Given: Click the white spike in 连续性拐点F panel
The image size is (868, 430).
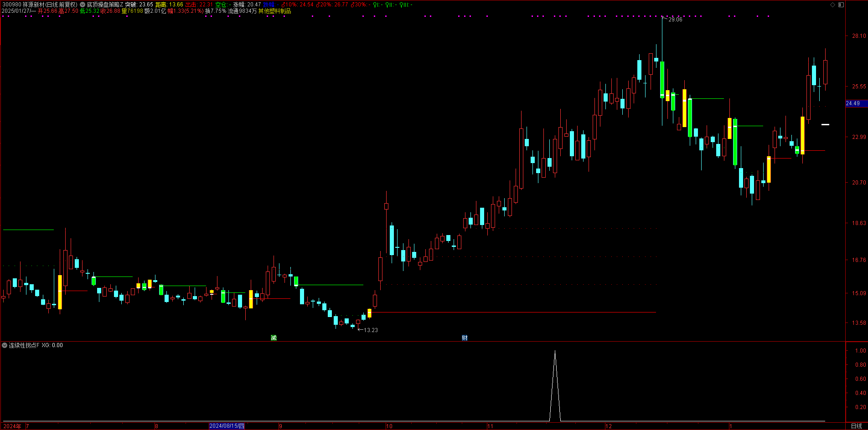Looking at the screenshot, I should (555, 385).
